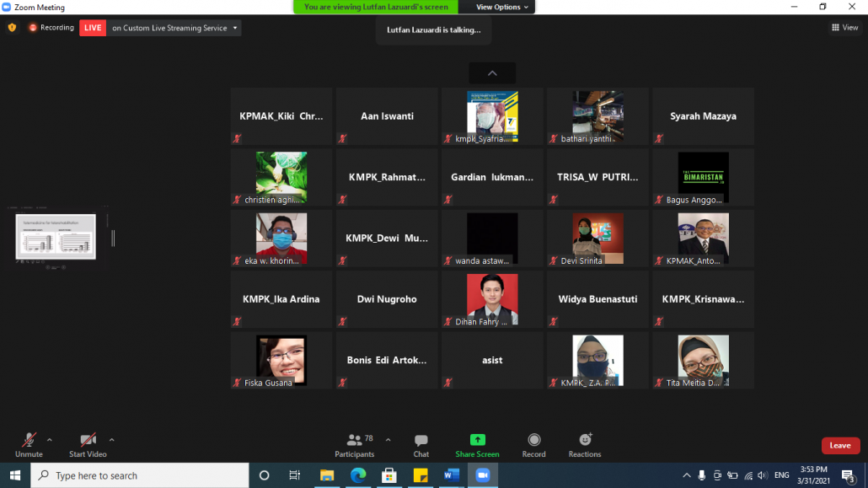
Task: Expand video options arrow beside Start Video
Action: coord(111,440)
